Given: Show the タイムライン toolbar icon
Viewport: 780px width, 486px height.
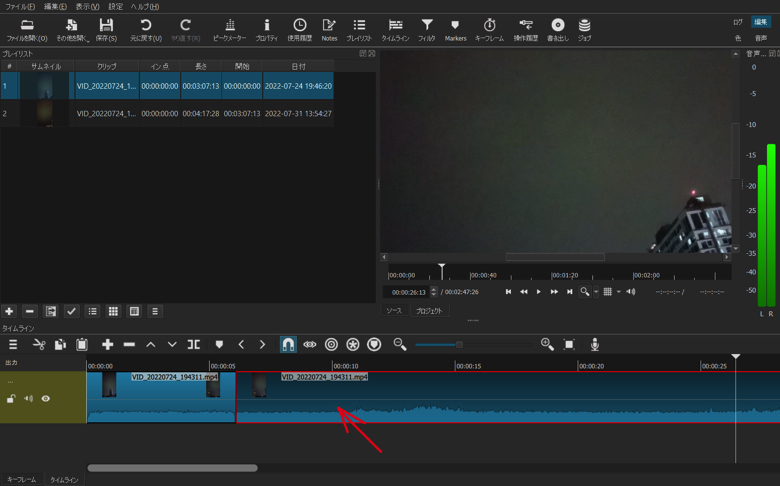Looking at the screenshot, I should tap(395, 30).
